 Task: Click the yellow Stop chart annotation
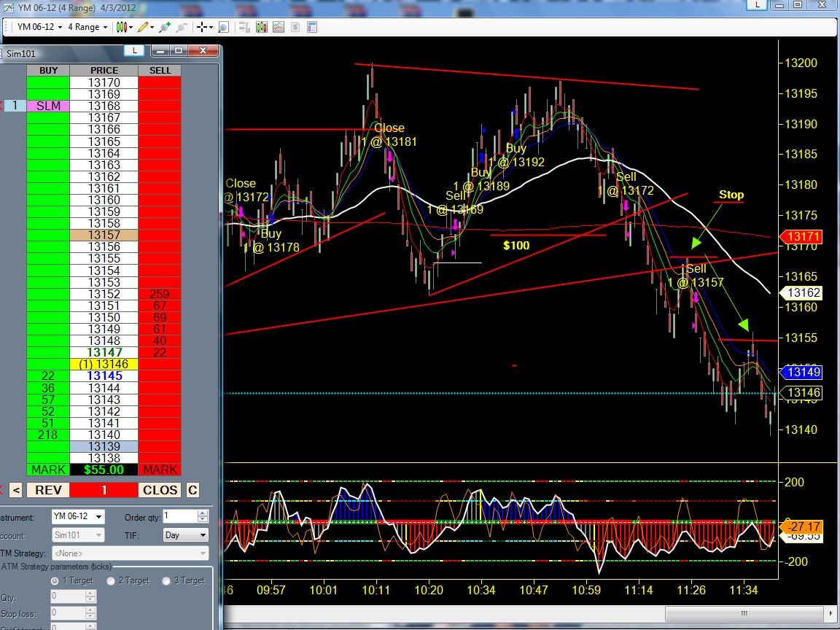(x=731, y=195)
